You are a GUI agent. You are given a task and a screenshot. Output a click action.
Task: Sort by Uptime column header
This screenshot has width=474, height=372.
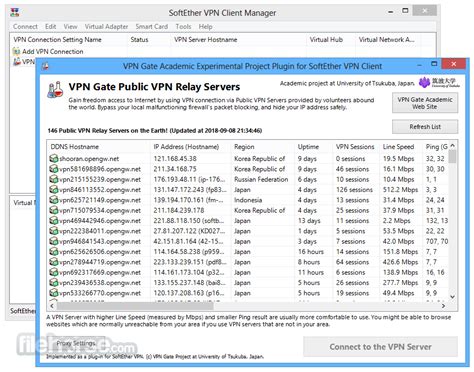pos(314,147)
